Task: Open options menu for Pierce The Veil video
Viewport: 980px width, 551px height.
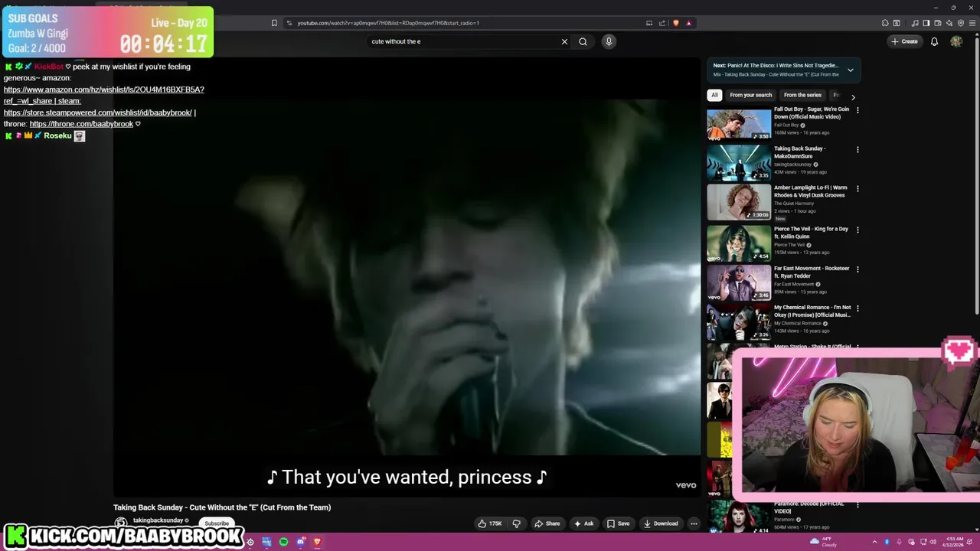Action: pyautogui.click(x=857, y=230)
